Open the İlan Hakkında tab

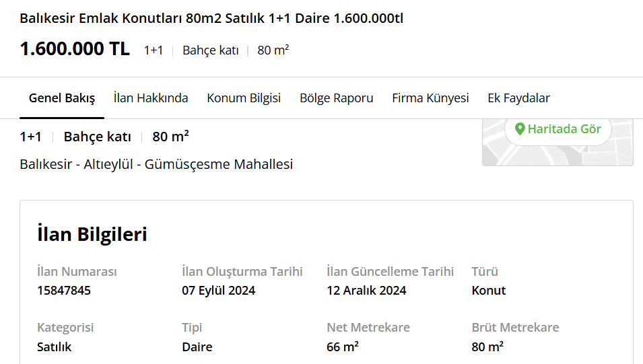[x=151, y=98]
